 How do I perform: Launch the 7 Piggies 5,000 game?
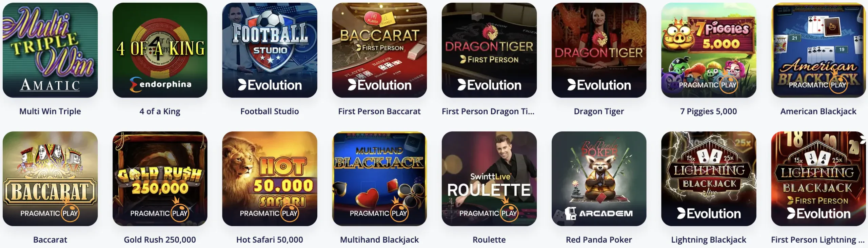click(x=709, y=50)
